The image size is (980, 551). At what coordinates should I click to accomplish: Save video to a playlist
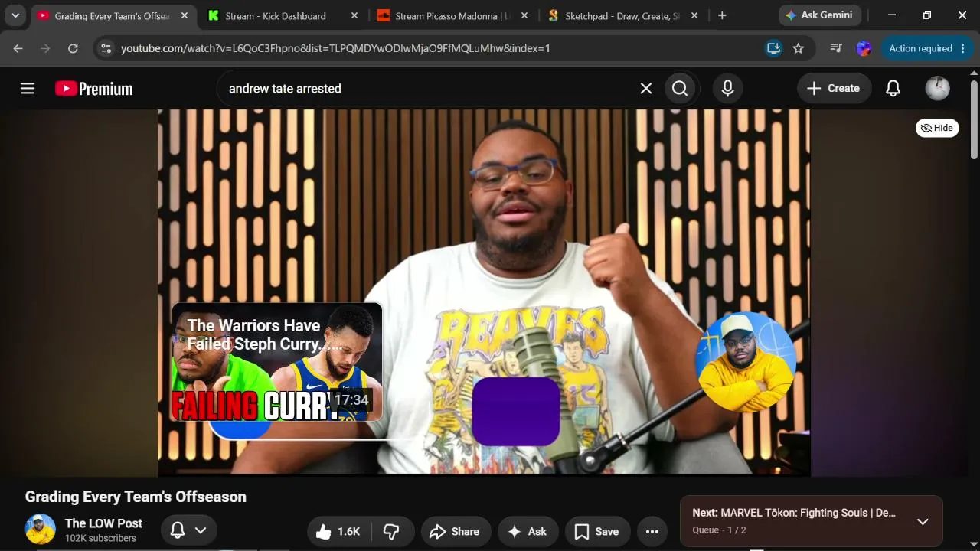pos(597,532)
